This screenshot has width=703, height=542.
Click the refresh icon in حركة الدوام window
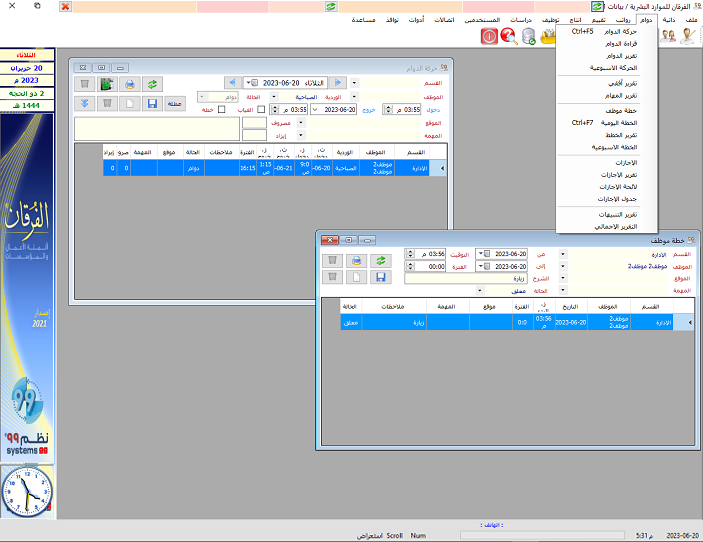[152, 83]
